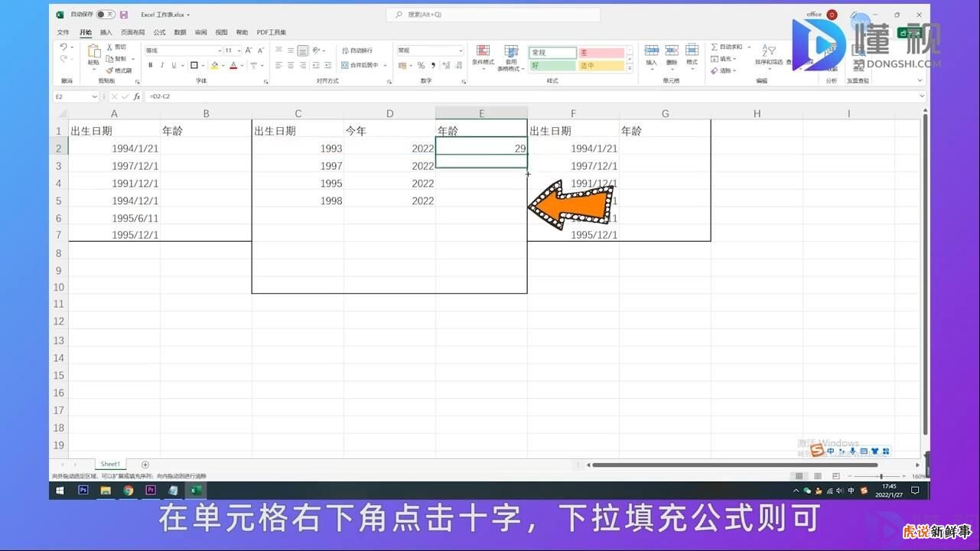Click the Merge and Center icon
Image resolution: width=980 pixels, height=551 pixels.
tap(344, 65)
